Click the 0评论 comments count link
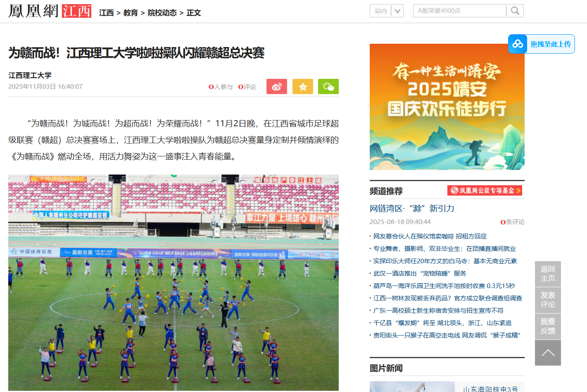This screenshot has width=587, height=392. click(247, 87)
